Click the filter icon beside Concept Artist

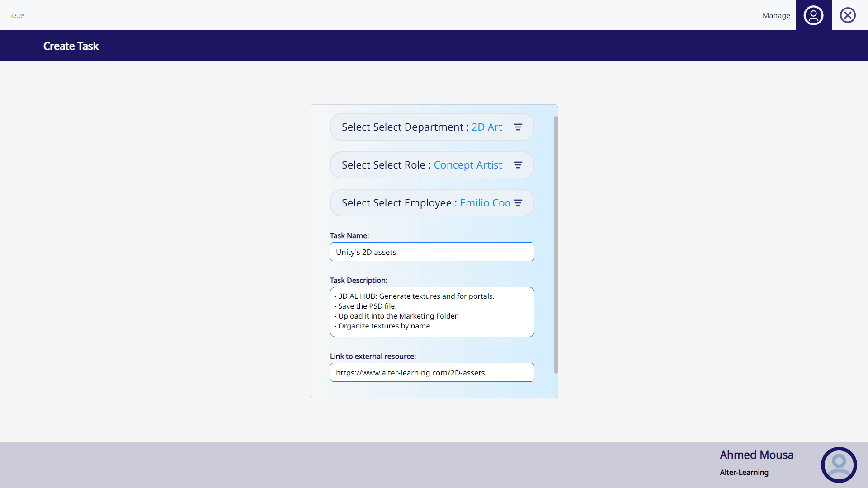point(518,165)
